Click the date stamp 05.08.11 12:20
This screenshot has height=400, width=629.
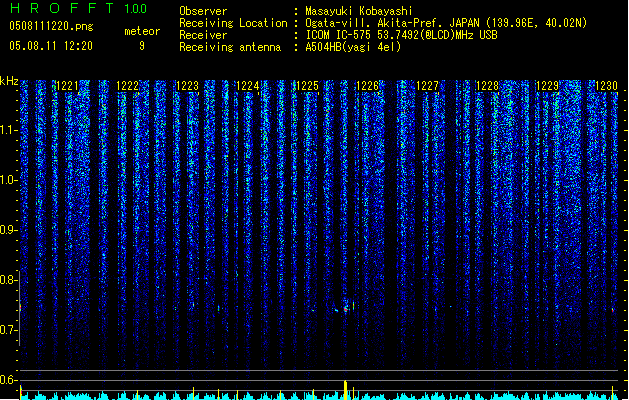(x=51, y=46)
